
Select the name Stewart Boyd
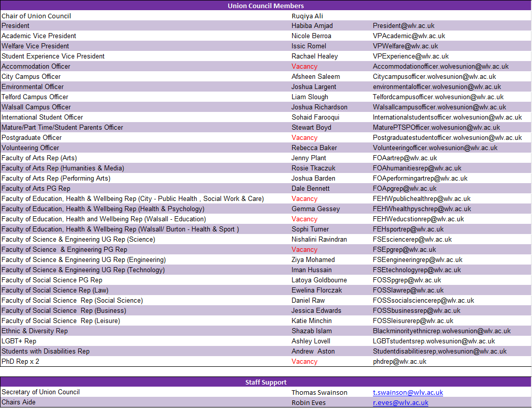[311, 128]
